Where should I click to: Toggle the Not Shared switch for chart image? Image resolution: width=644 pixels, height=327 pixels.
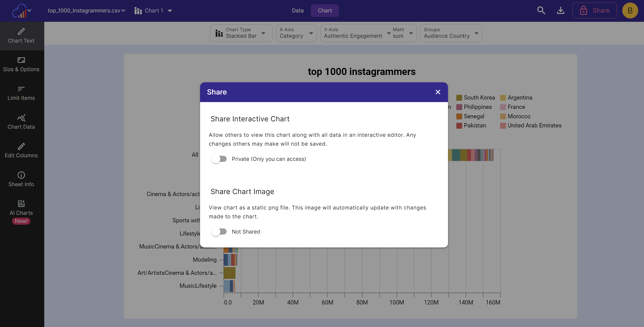click(x=219, y=231)
